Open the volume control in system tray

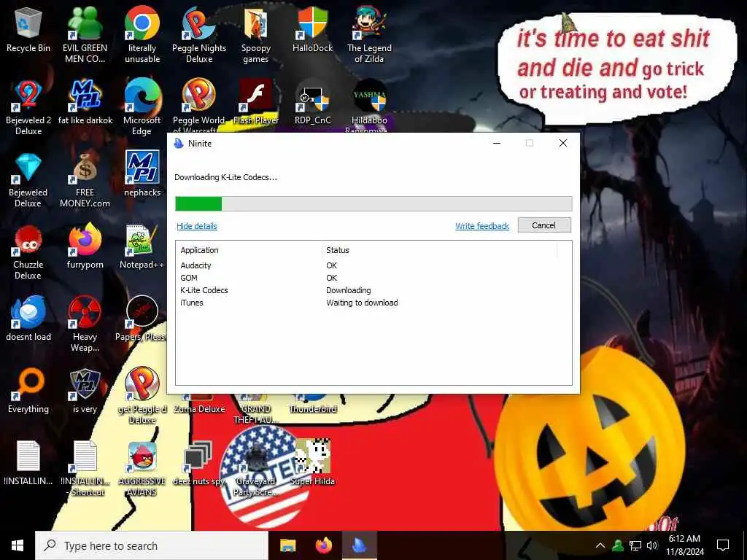[x=652, y=545]
